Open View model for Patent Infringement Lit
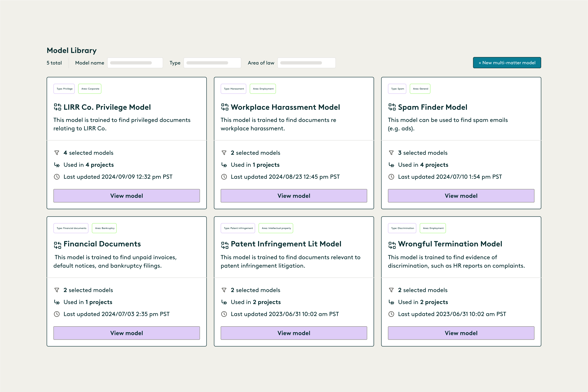 point(294,333)
